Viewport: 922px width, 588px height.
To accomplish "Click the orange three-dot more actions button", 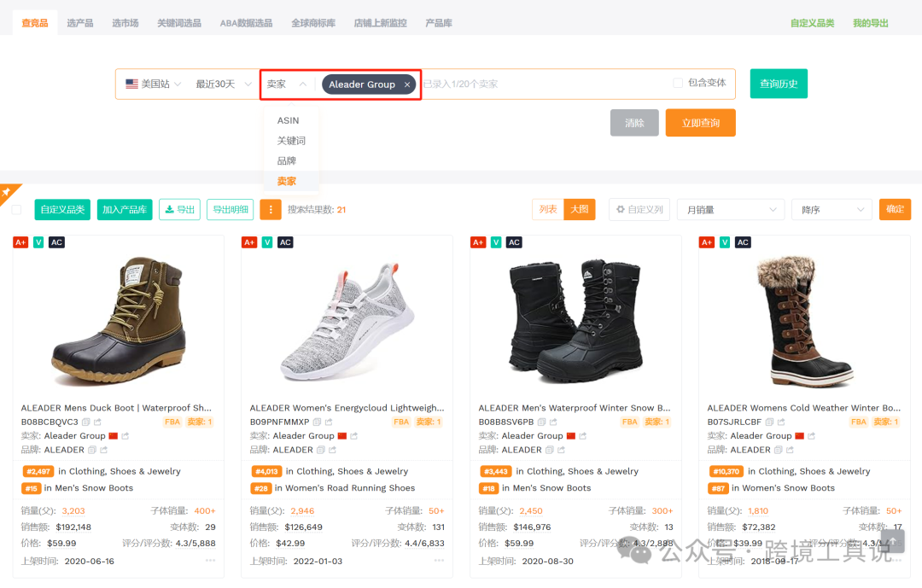I will click(x=271, y=209).
